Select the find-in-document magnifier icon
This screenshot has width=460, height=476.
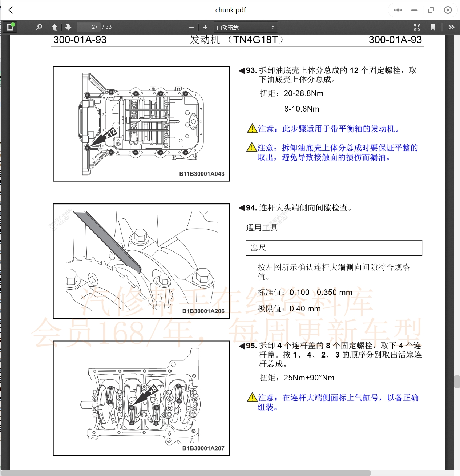(39, 27)
